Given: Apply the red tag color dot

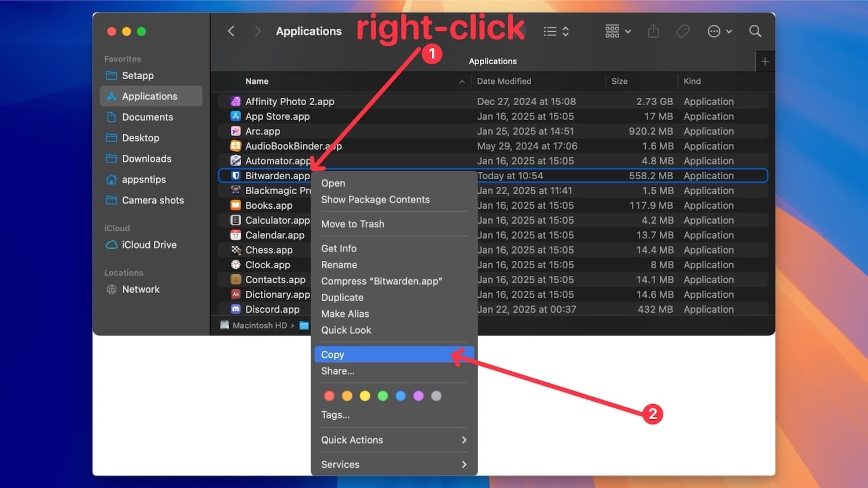Looking at the screenshot, I should (x=329, y=396).
